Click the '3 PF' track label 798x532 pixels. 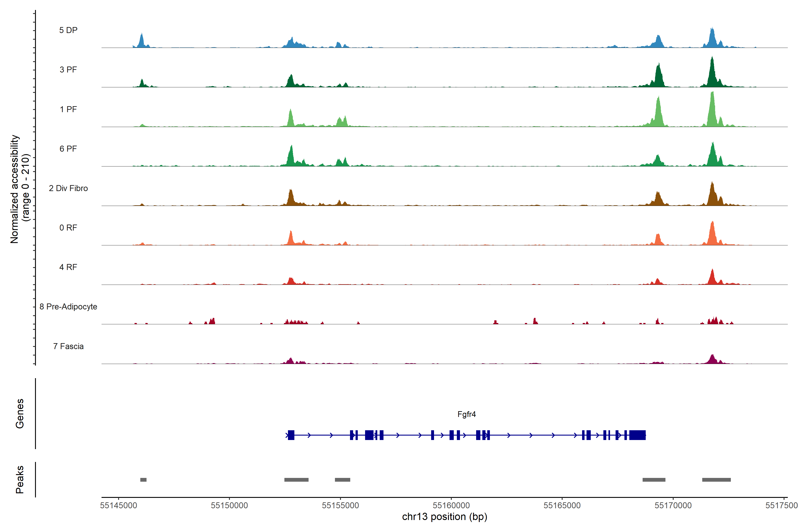68,70
